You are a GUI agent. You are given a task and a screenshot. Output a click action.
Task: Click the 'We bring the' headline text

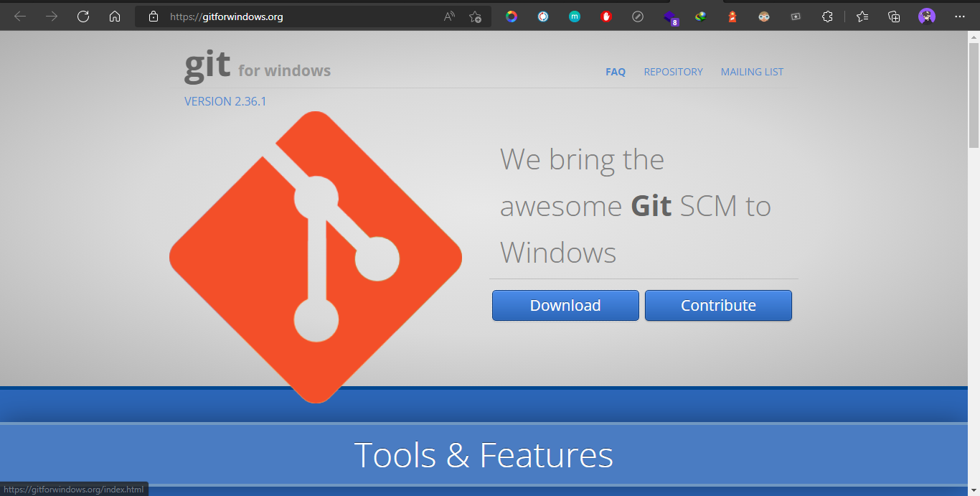(582, 159)
